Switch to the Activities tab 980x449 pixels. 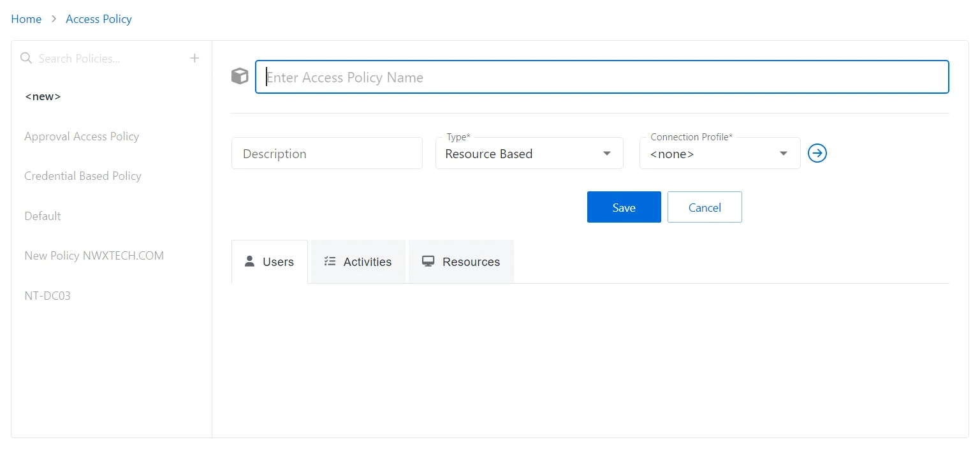[x=358, y=261]
